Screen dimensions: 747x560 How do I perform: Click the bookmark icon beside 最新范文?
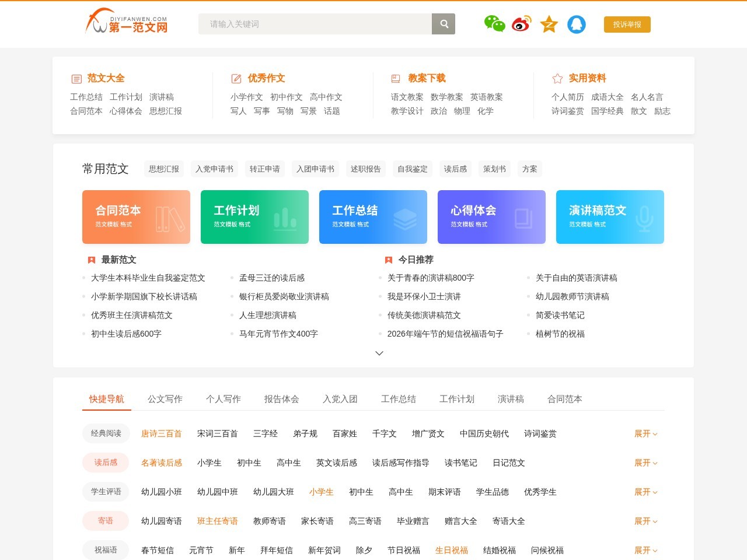[91, 260]
